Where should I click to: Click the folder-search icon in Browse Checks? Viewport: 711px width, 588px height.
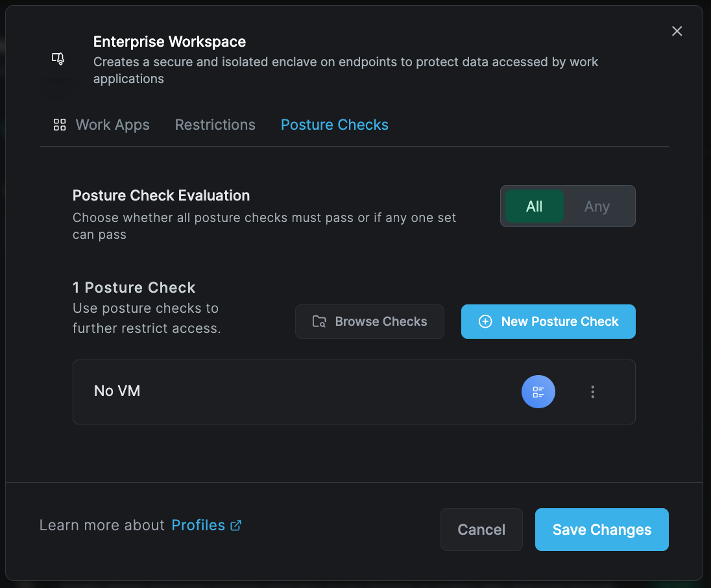(x=319, y=321)
